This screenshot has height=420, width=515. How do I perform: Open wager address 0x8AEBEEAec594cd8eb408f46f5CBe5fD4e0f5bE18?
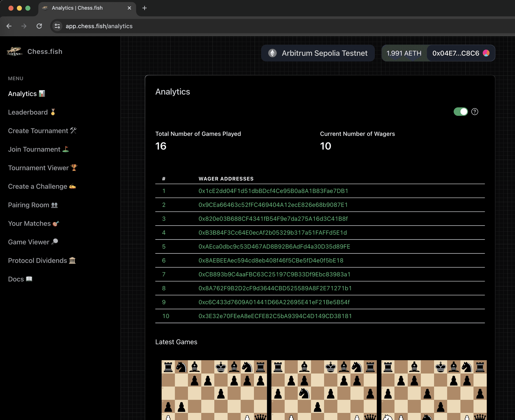pyautogui.click(x=271, y=261)
